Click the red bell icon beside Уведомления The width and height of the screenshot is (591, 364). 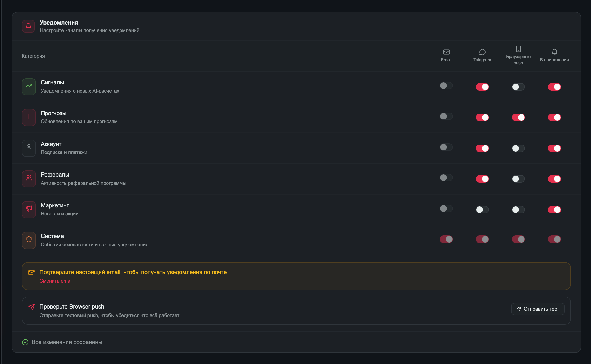click(28, 26)
